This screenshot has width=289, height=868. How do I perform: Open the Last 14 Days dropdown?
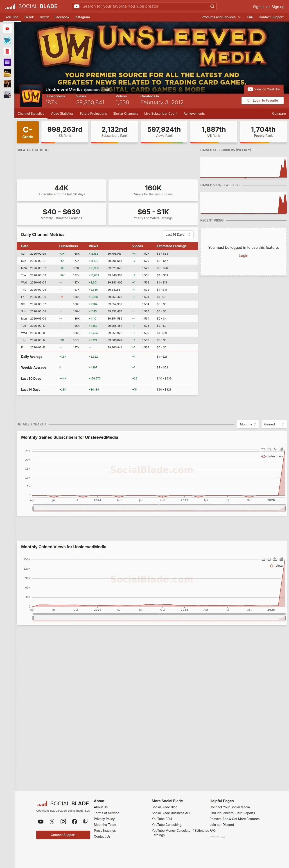(x=178, y=235)
